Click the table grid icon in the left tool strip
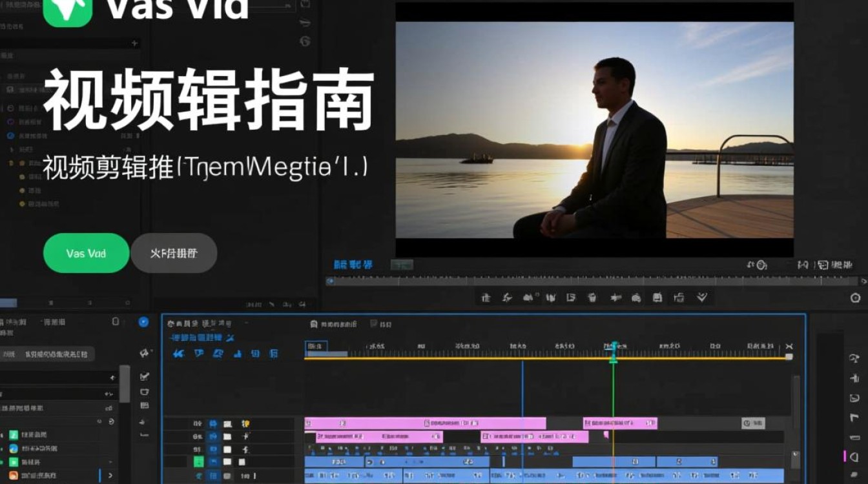 coord(144,405)
